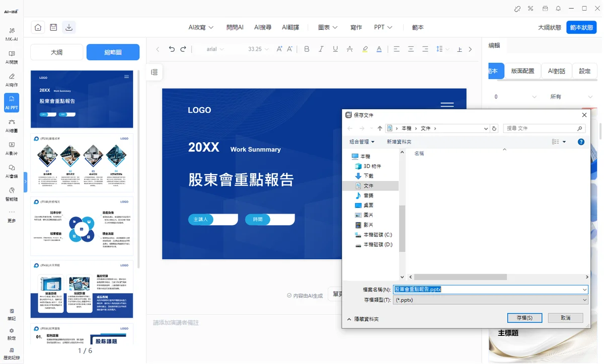Align text center
The width and height of the screenshot is (604, 364).
[411, 49]
